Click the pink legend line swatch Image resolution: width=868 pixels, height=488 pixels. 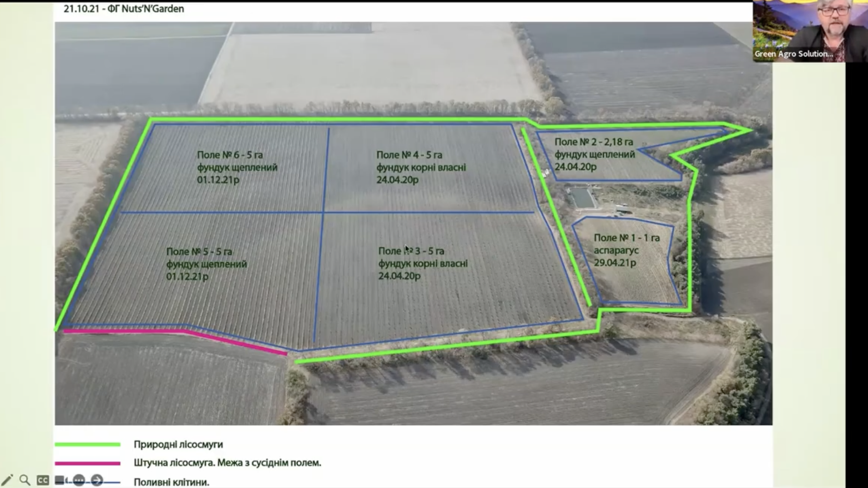88,463
